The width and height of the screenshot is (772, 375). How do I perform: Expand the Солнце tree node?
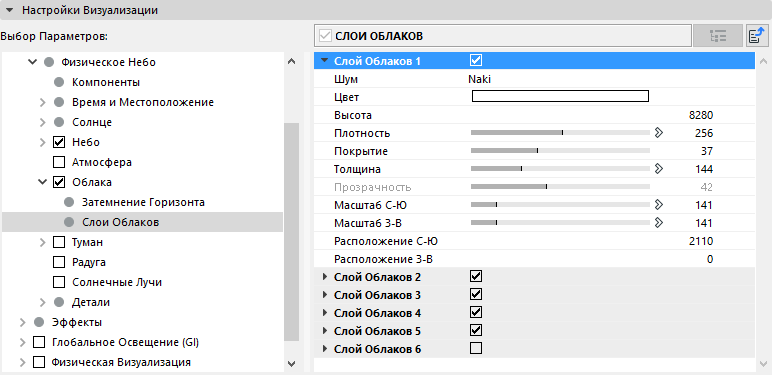coord(43,122)
